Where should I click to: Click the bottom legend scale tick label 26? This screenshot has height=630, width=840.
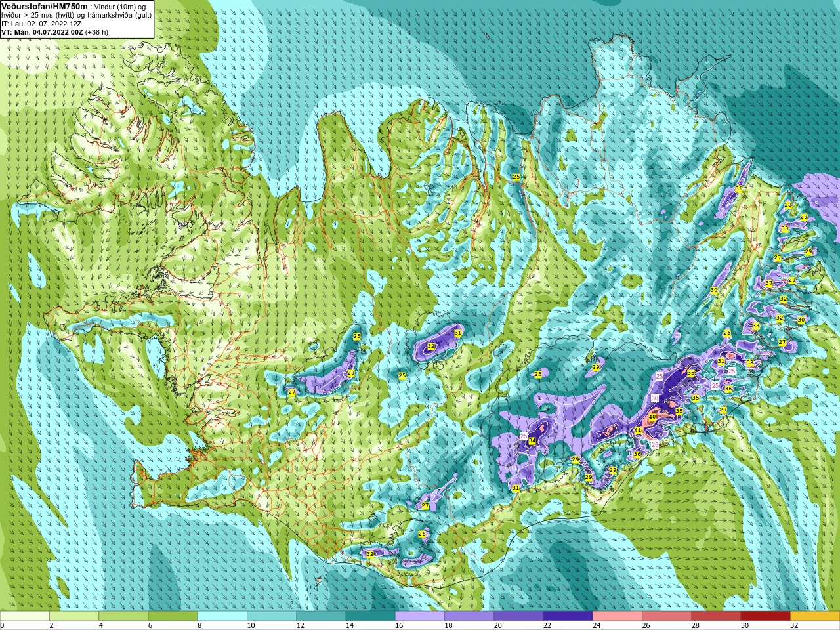[646, 625]
